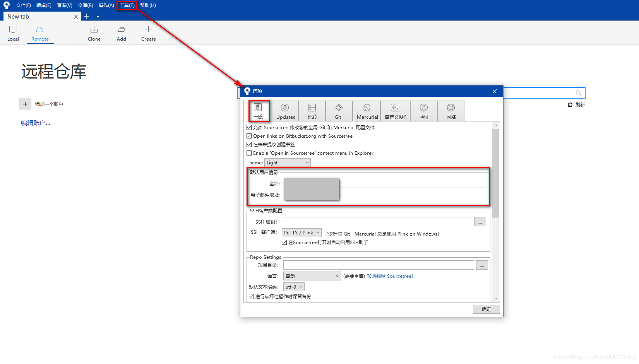Click scrollbar down arrow in options

point(496,299)
